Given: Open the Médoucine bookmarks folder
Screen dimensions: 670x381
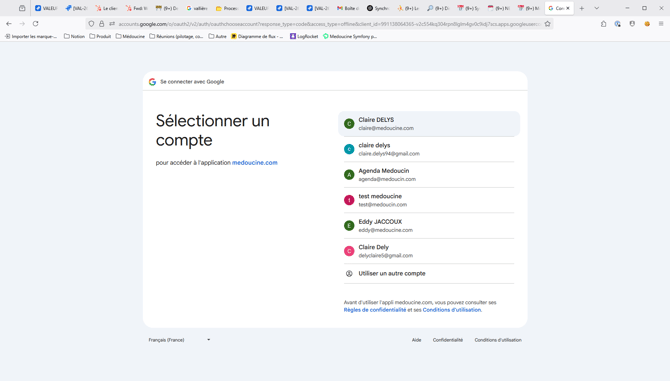Looking at the screenshot, I should tap(130, 36).
